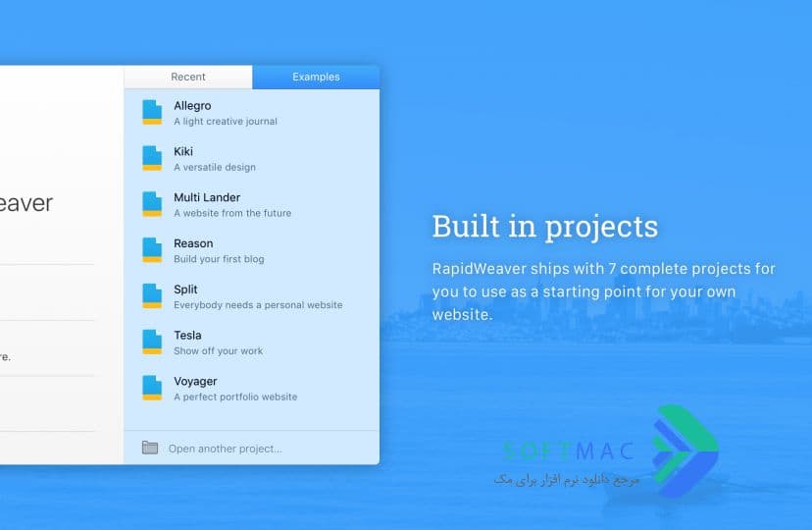Click 'A versatile design' description

point(215,167)
